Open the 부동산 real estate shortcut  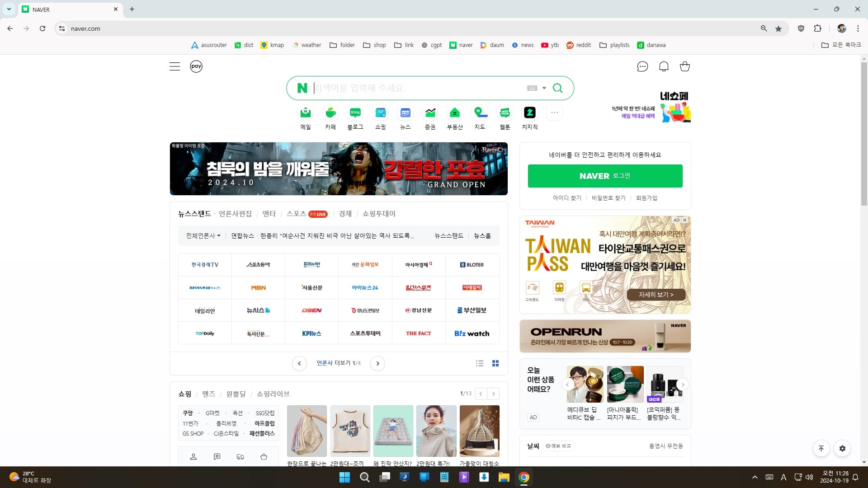click(455, 117)
